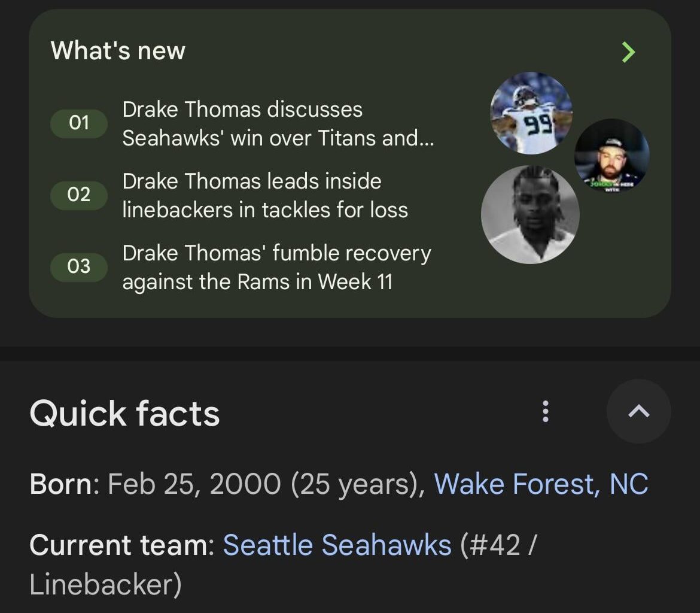The width and height of the screenshot is (700, 613).
Task: Click the #42 jersey number text
Action: (x=495, y=545)
